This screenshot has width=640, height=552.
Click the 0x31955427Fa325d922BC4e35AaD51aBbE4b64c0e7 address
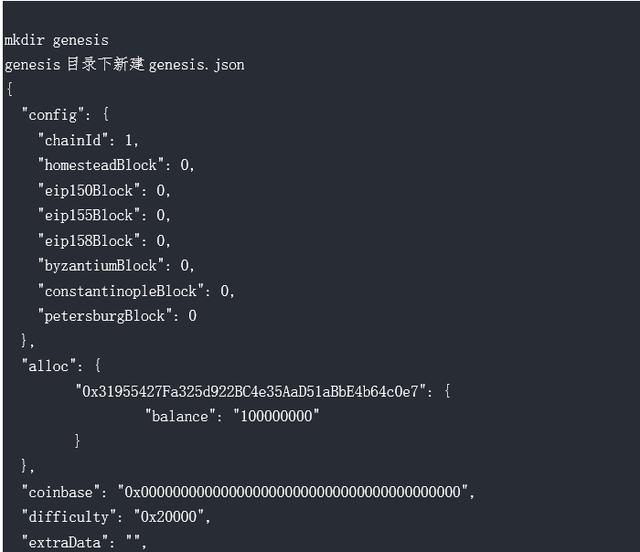[x=251, y=392]
